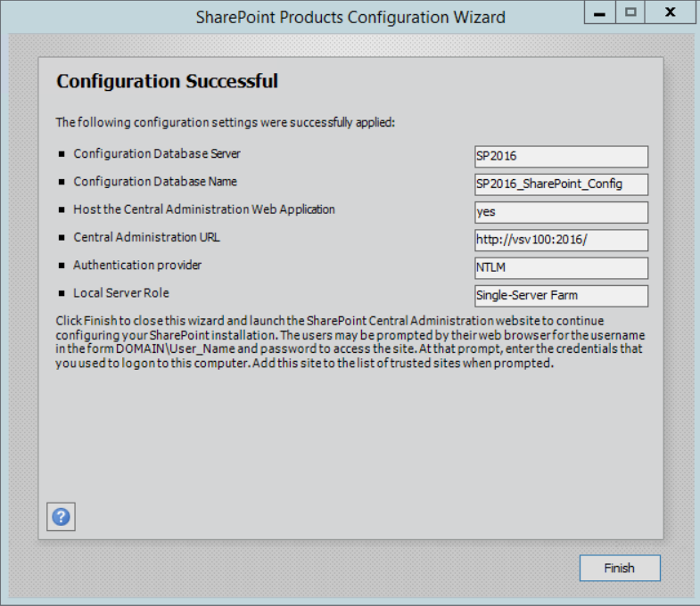The width and height of the screenshot is (700, 606).
Task: Click the 'Click Finish to close this wizard' paragraph
Action: [350, 342]
